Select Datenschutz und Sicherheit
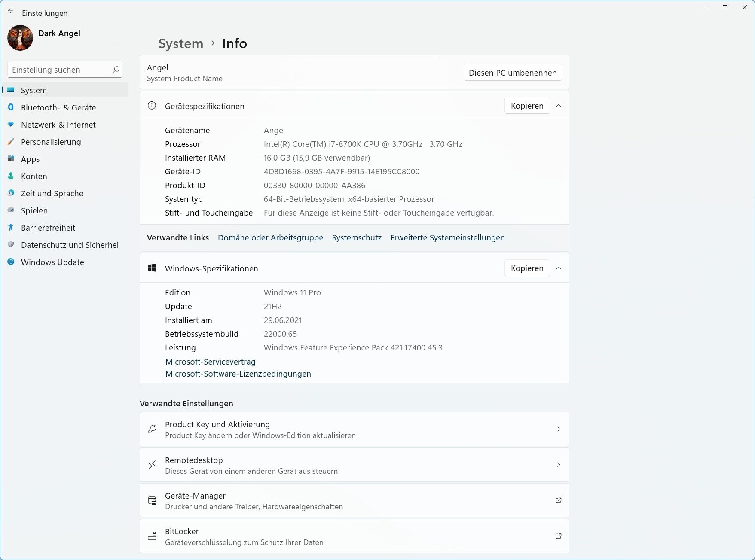755x560 pixels. click(x=65, y=245)
